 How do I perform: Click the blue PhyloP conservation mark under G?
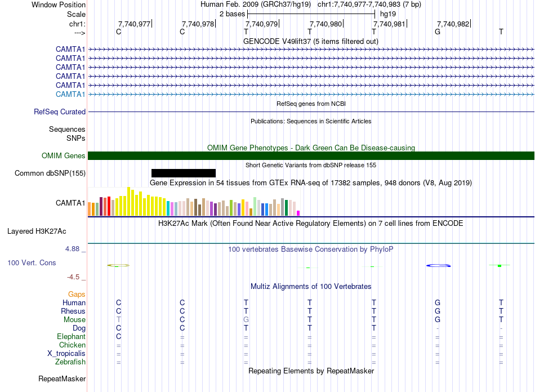(438, 265)
